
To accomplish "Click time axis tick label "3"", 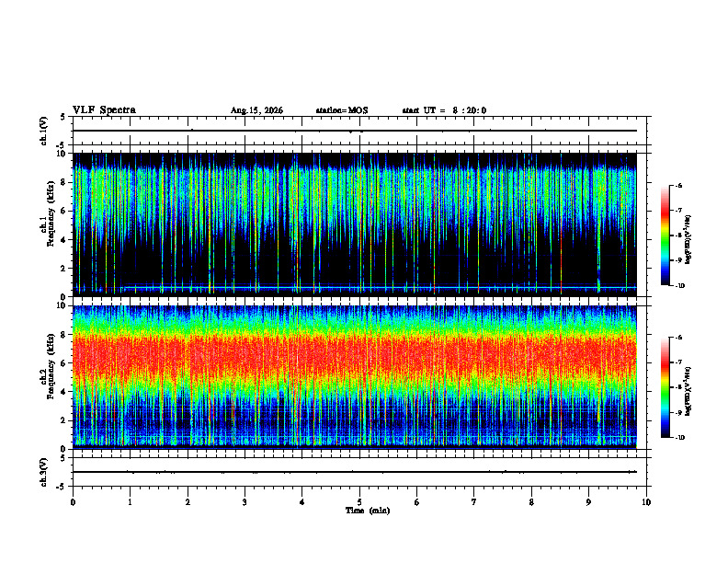I will pyautogui.click(x=245, y=502).
